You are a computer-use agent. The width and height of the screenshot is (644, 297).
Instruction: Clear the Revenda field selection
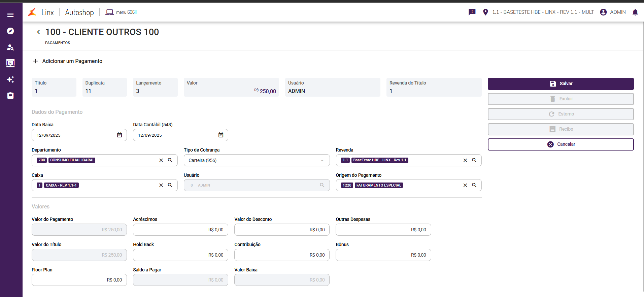click(465, 160)
